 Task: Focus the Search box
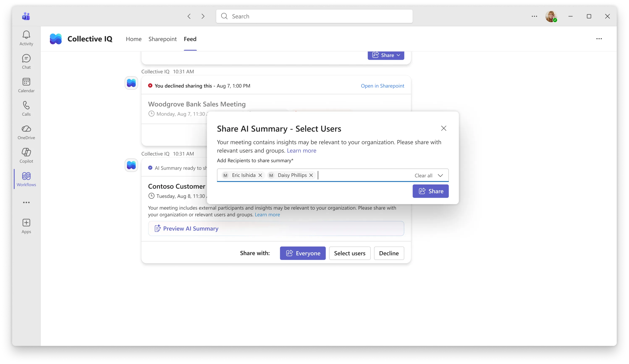[314, 16]
